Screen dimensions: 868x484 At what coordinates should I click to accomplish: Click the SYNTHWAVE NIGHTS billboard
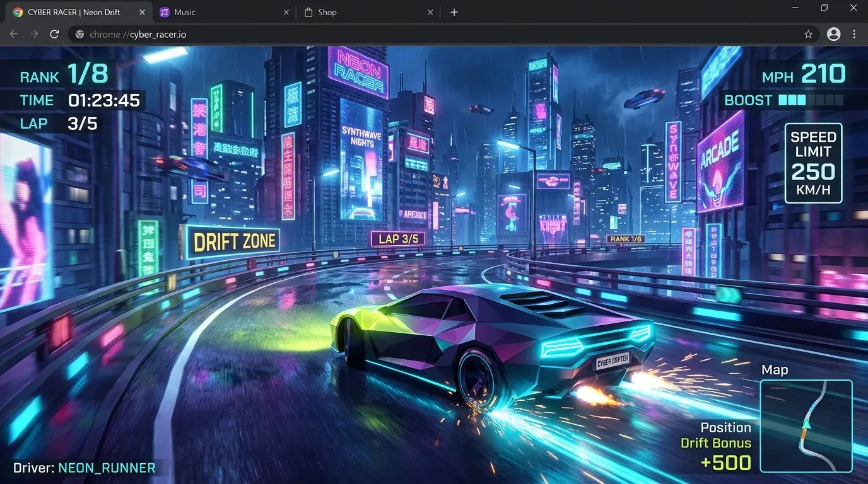tap(362, 159)
